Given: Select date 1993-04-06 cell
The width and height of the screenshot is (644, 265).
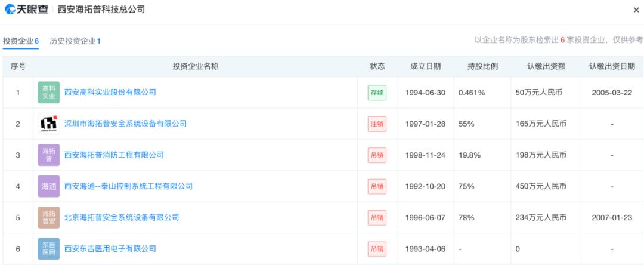Looking at the screenshot, I should 425,248.
